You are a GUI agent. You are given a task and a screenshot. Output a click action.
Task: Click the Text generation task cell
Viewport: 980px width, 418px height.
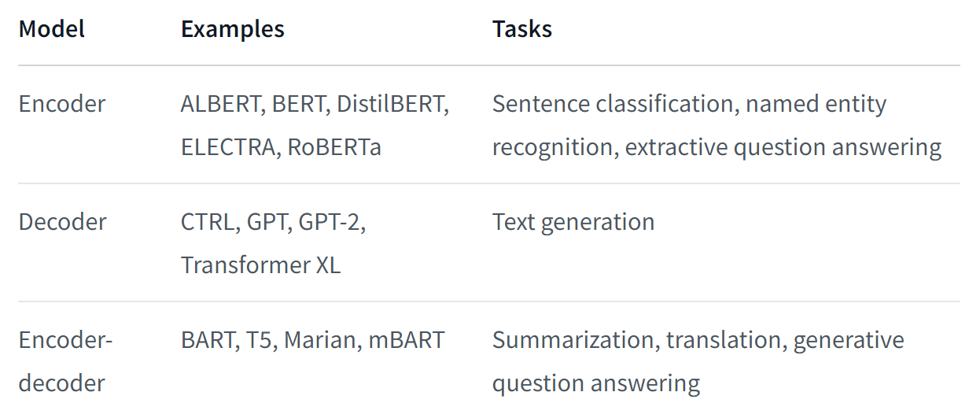[573, 222]
